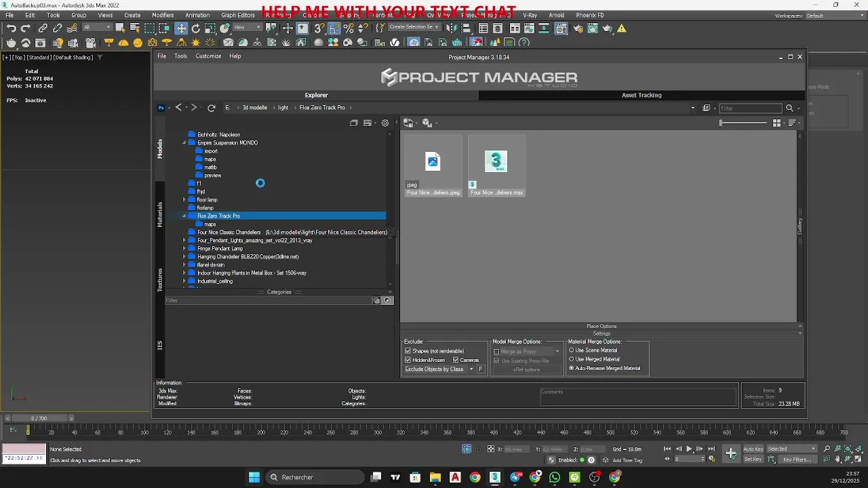Screen dimensions: 868x488
Task: Toggle Cameras exclude checkbox
Action: click(x=456, y=360)
